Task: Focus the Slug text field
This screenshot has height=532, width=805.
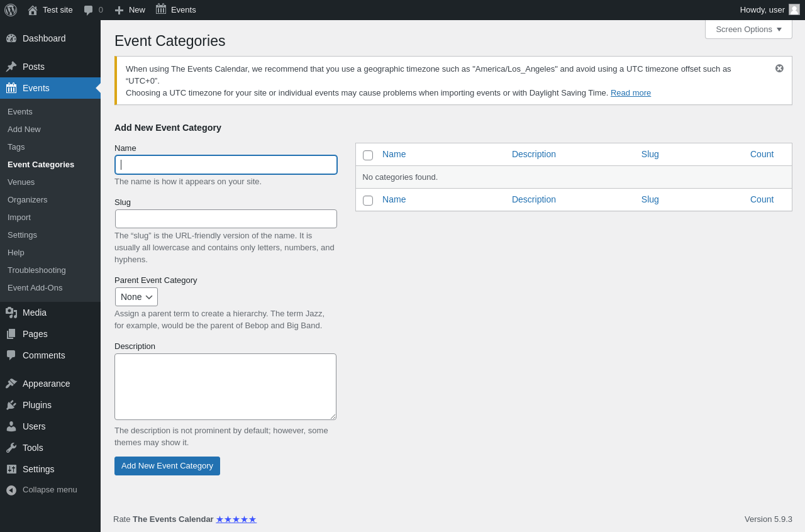Action: (226, 219)
